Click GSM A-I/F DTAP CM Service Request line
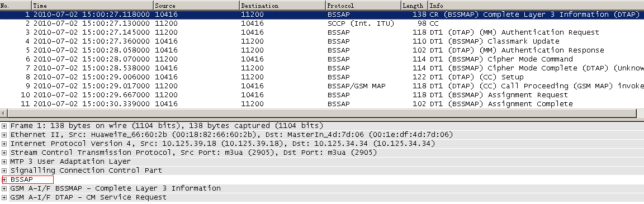Viewport: 644px width, 204px height. tap(88, 197)
